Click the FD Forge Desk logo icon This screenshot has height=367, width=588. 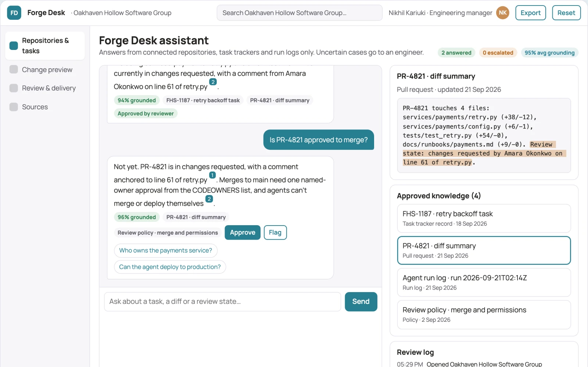(14, 13)
